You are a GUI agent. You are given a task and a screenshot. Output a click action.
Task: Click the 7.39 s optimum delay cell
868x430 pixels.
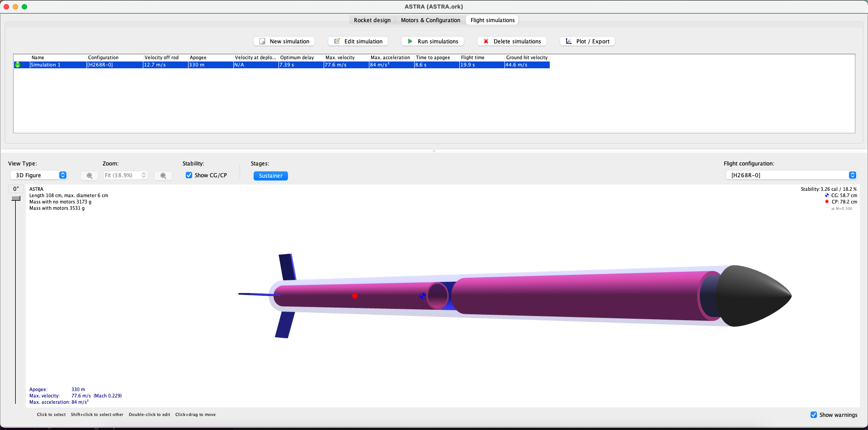click(301, 65)
